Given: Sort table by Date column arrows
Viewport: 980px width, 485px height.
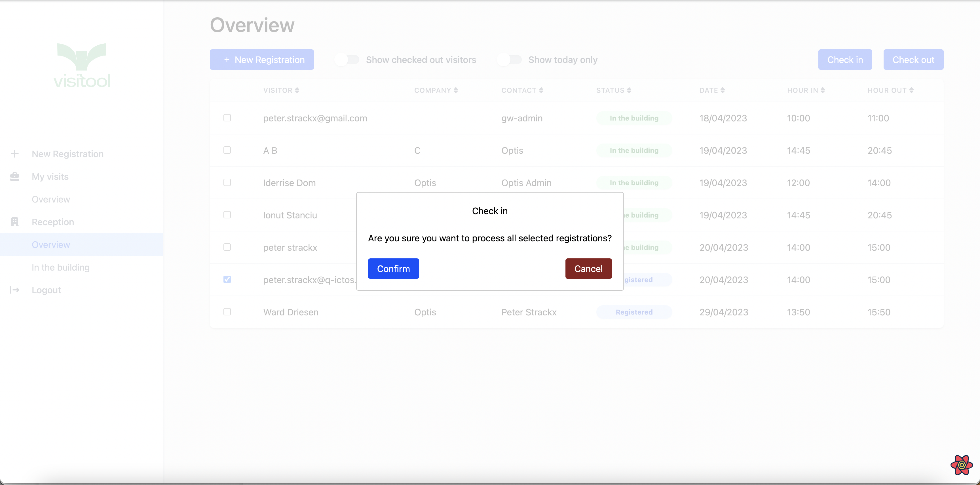Looking at the screenshot, I should point(723,90).
